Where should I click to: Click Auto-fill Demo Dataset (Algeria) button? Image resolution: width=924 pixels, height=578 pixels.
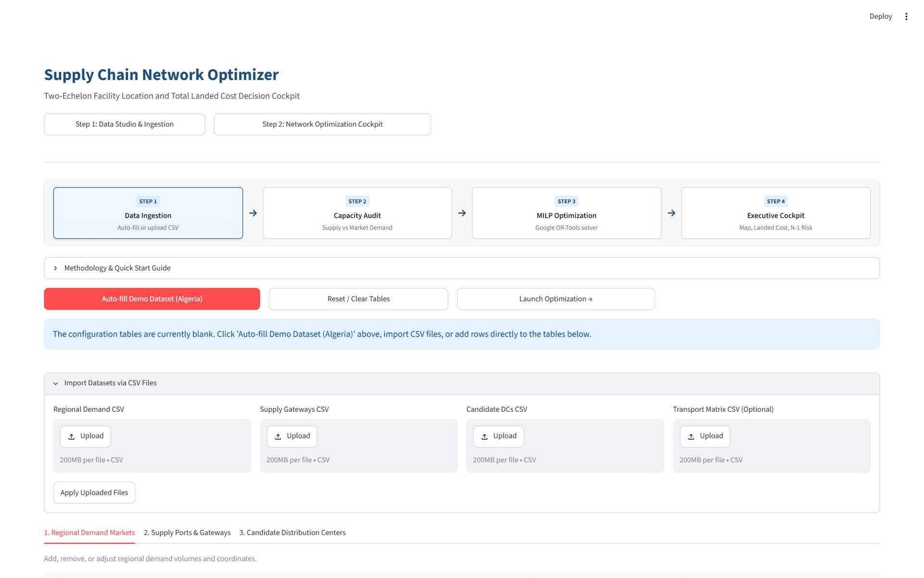point(152,299)
